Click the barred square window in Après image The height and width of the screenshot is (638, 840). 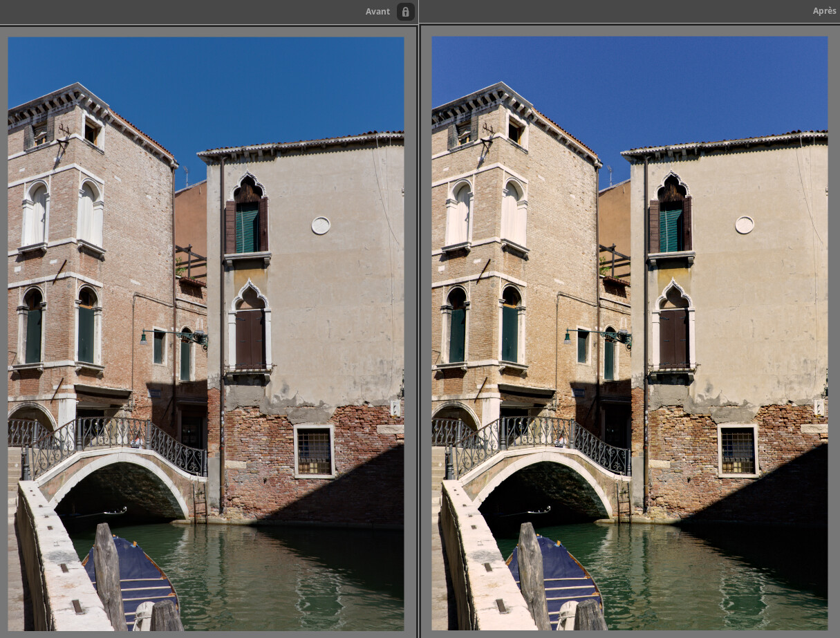[738, 451]
